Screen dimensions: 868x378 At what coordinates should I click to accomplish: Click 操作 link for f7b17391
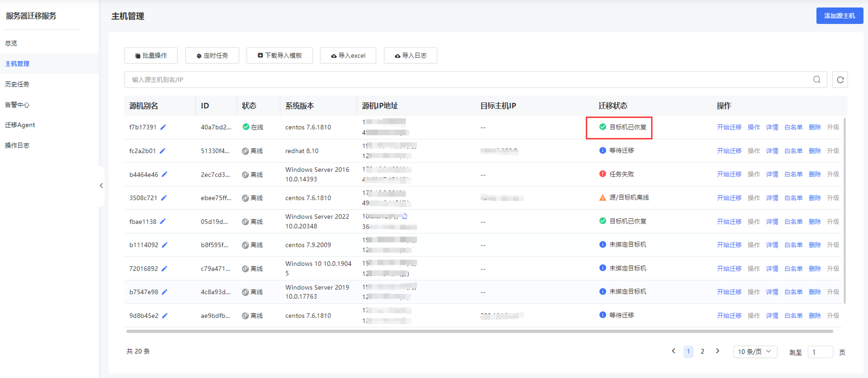(754, 127)
